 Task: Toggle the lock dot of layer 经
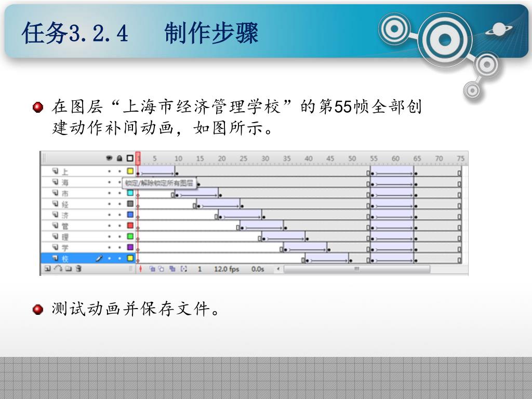119,204
